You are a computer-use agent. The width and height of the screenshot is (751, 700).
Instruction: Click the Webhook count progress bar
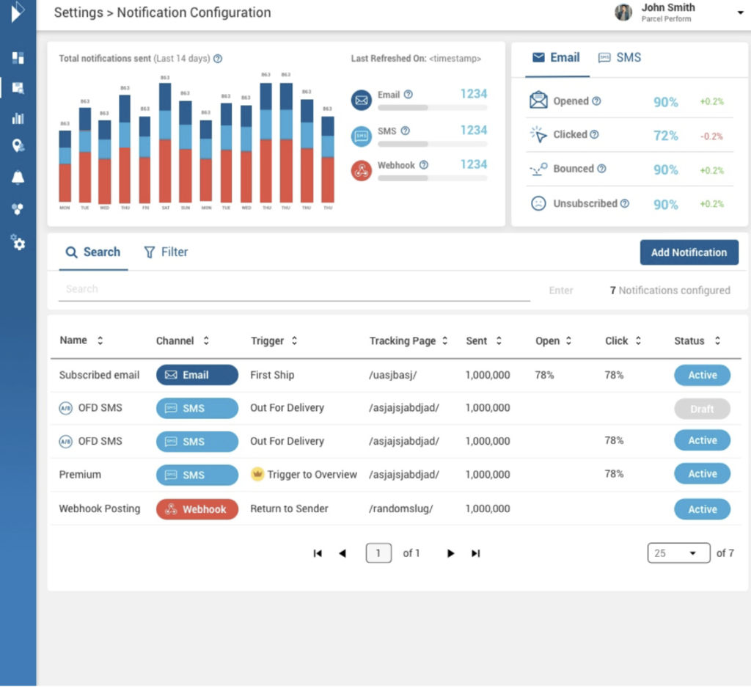coord(432,178)
